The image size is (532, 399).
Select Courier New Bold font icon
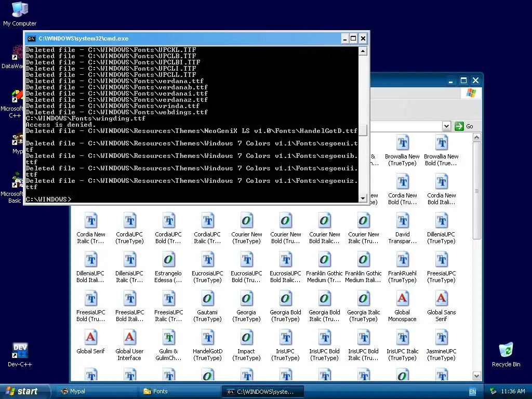tap(286, 228)
